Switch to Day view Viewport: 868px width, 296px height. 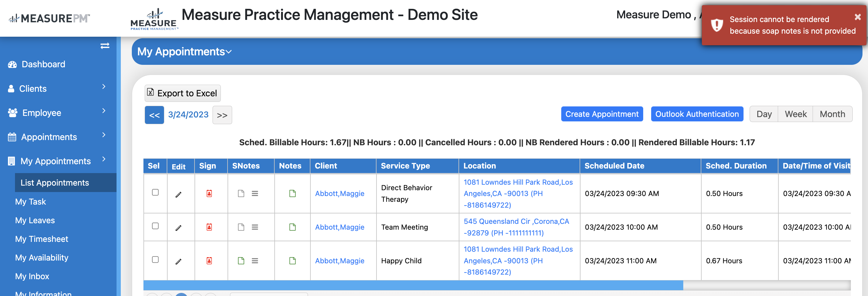(764, 114)
